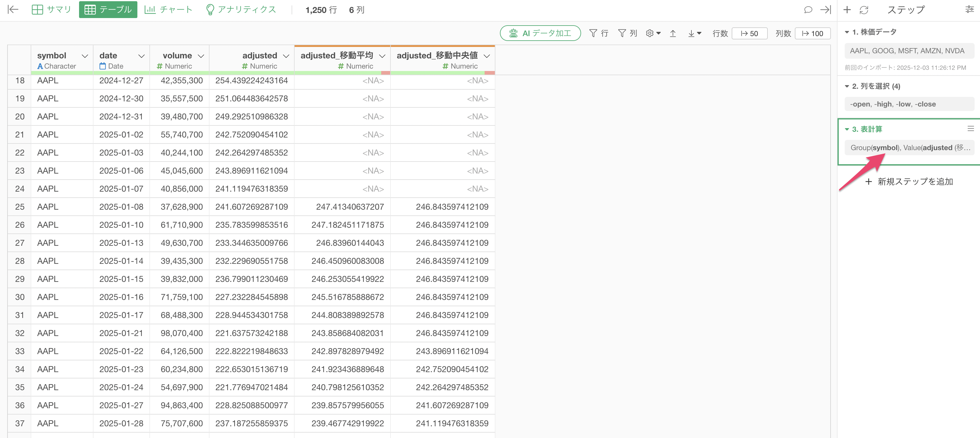980x438 pixels.
Task: Collapse the 表計算 step
Action: coord(847,129)
